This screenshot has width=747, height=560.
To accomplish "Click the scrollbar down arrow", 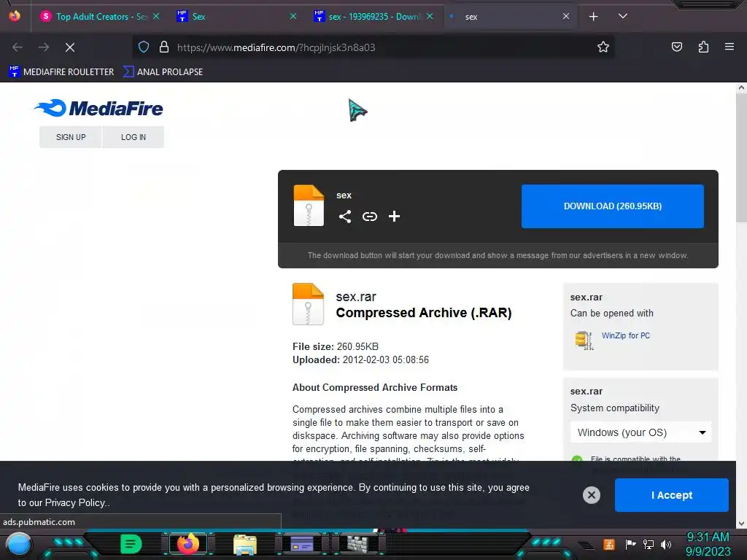I will [x=741, y=524].
